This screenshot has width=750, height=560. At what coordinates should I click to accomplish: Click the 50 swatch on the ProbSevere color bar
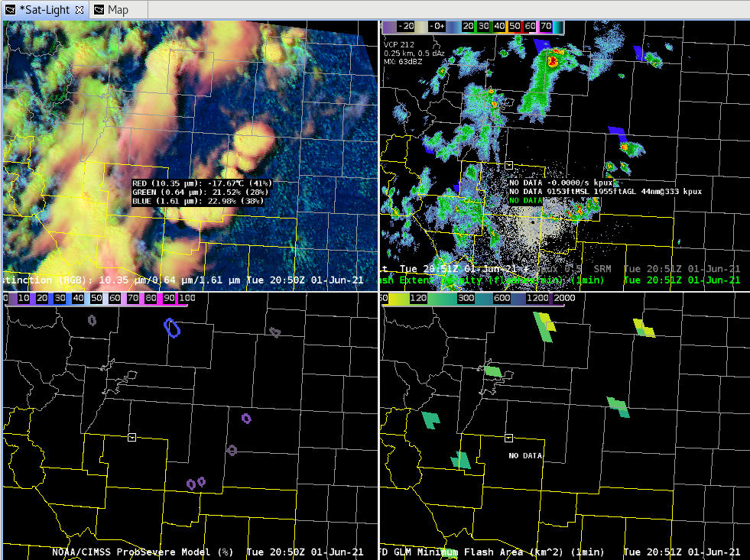(96, 298)
